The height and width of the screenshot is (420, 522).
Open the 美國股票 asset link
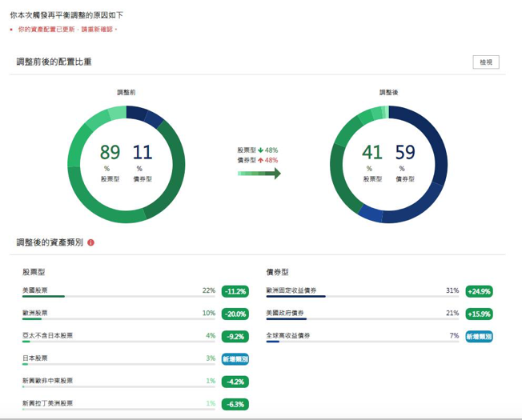click(35, 290)
